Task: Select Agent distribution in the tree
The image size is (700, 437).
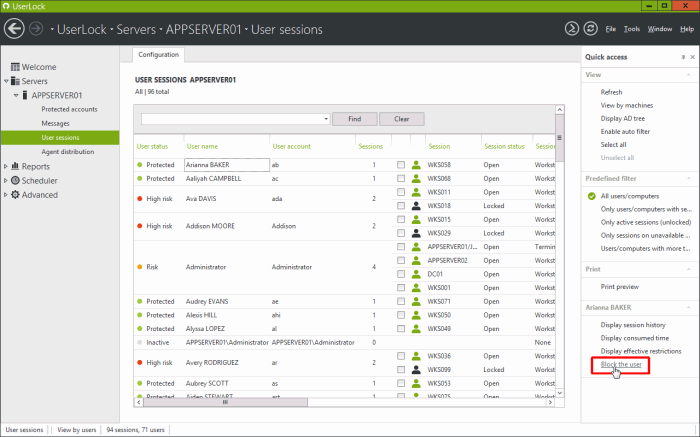Action: (x=68, y=152)
